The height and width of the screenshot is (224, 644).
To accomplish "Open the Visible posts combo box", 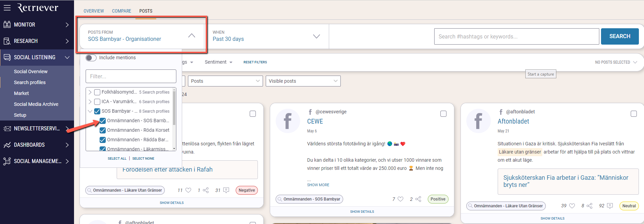I will tap(303, 81).
